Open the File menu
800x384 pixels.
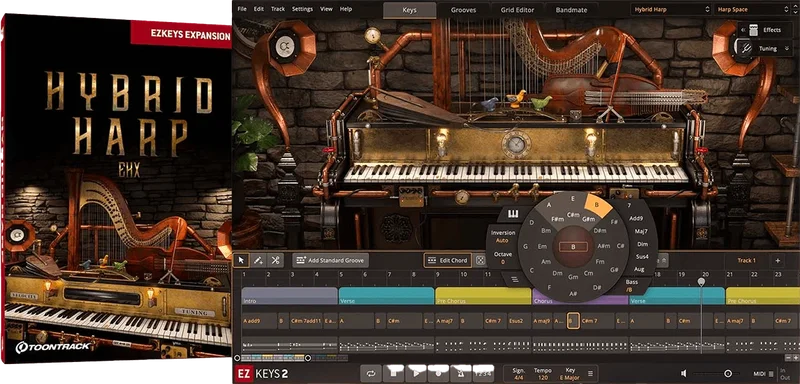[242, 9]
